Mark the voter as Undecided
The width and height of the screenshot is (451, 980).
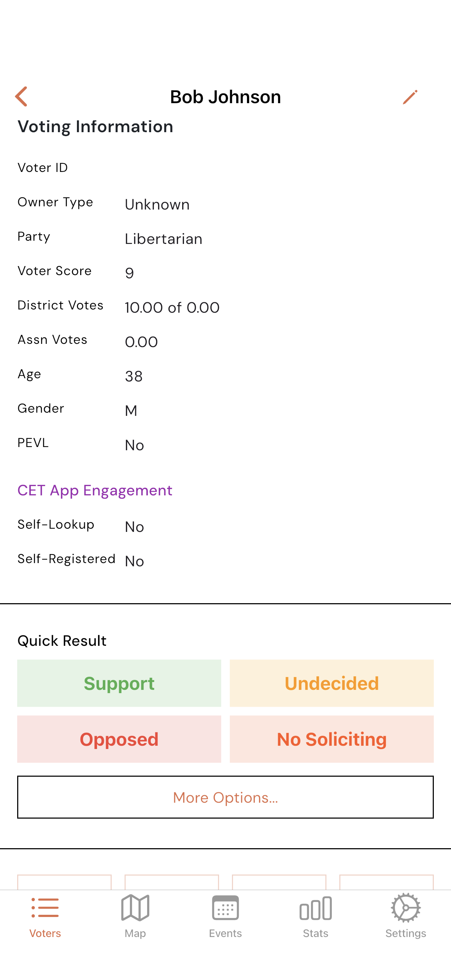[x=331, y=683]
